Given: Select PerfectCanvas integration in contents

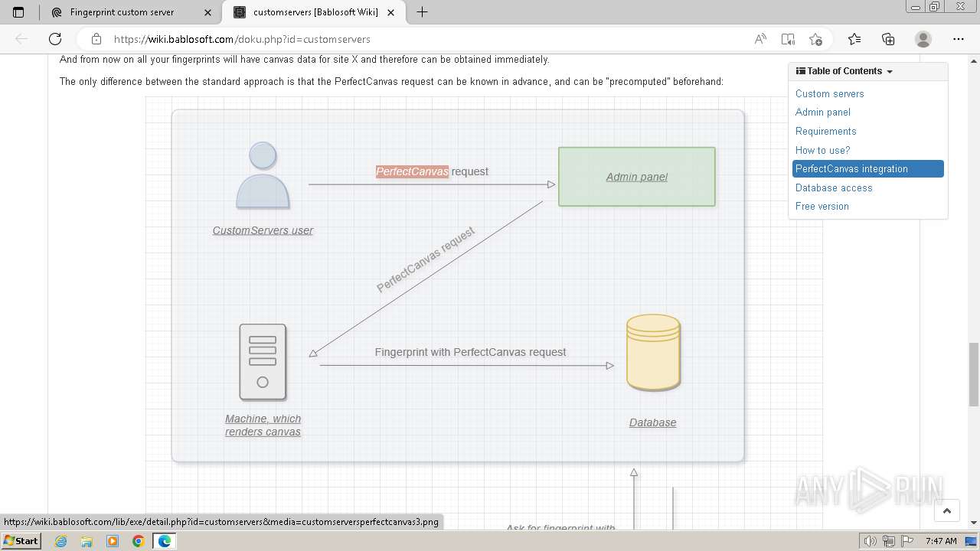Looking at the screenshot, I should pyautogui.click(x=867, y=169).
